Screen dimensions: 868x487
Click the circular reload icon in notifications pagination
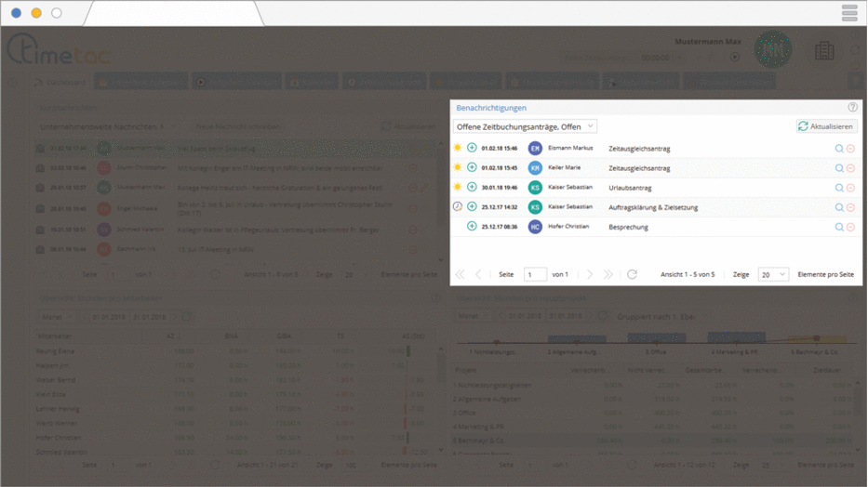(633, 274)
